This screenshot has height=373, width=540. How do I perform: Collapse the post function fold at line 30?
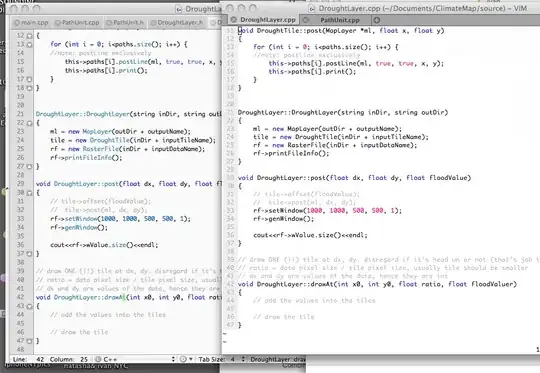pos(29,193)
